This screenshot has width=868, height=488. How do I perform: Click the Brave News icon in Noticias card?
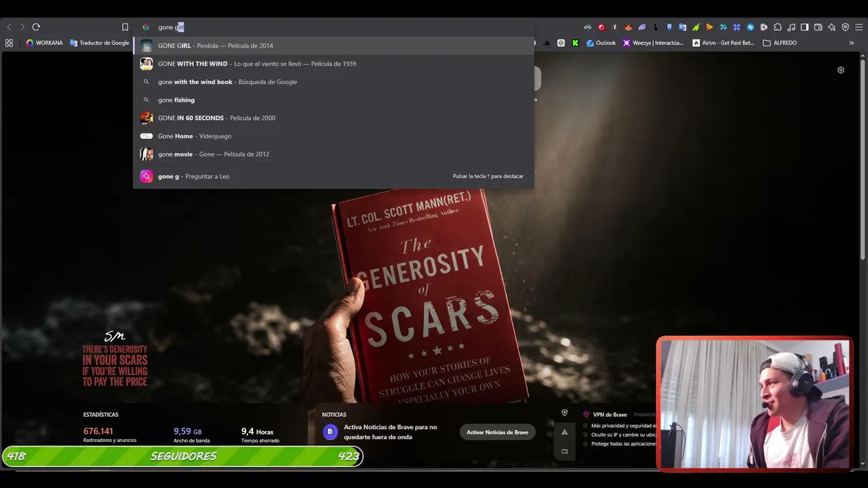(330, 432)
